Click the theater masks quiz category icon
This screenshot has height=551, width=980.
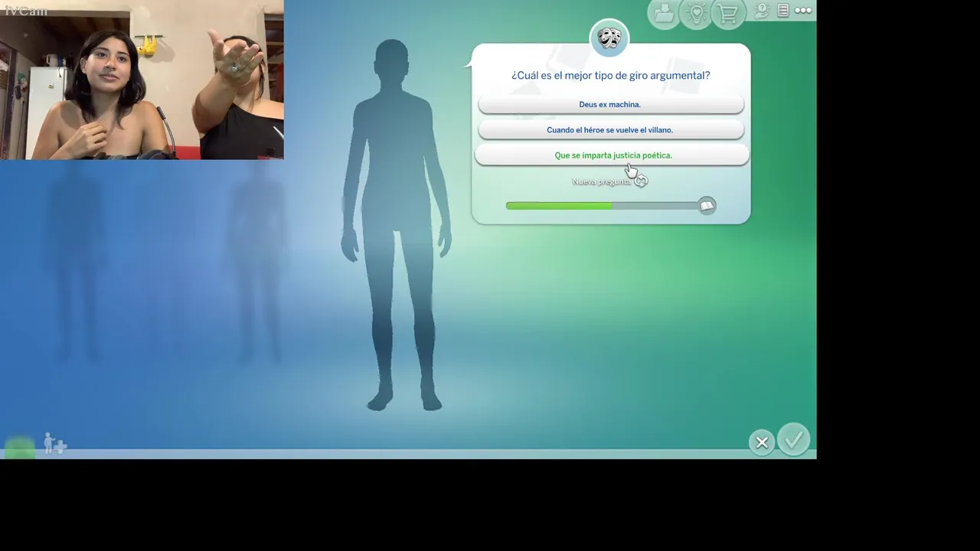(x=609, y=38)
